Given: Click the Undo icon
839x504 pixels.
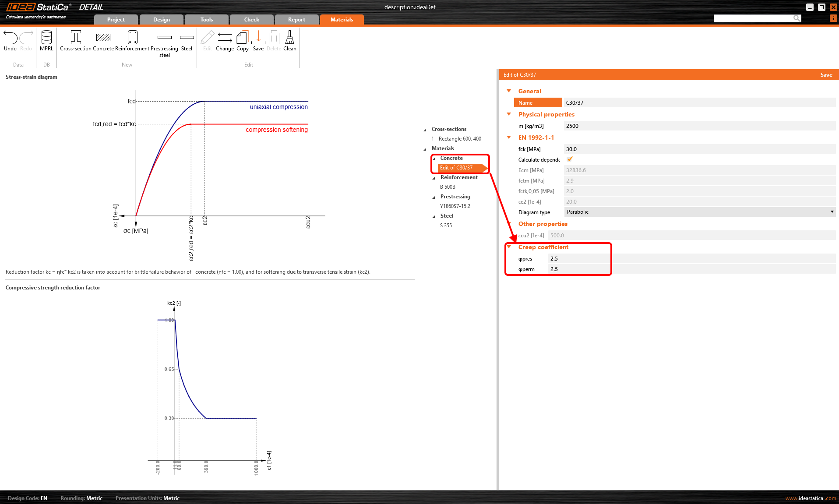Looking at the screenshot, I should tap(10, 39).
